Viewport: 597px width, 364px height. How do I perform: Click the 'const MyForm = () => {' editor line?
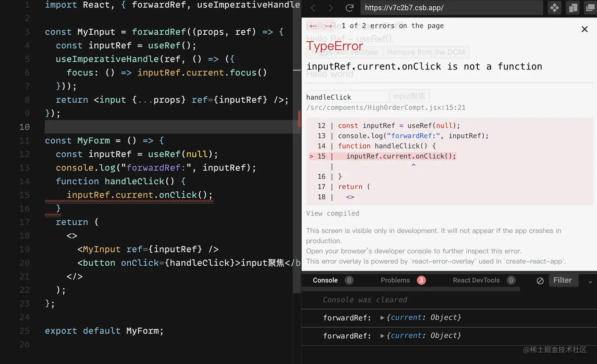click(104, 141)
